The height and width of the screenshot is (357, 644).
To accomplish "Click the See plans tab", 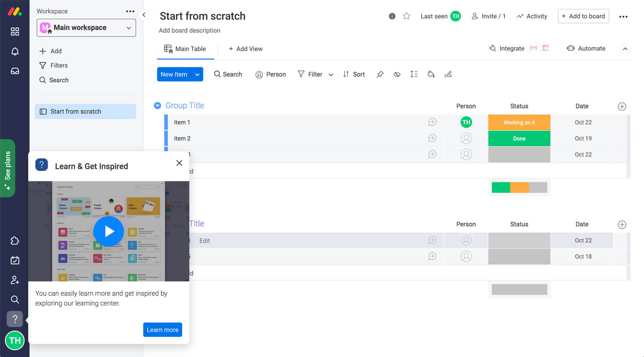I will click(x=8, y=168).
